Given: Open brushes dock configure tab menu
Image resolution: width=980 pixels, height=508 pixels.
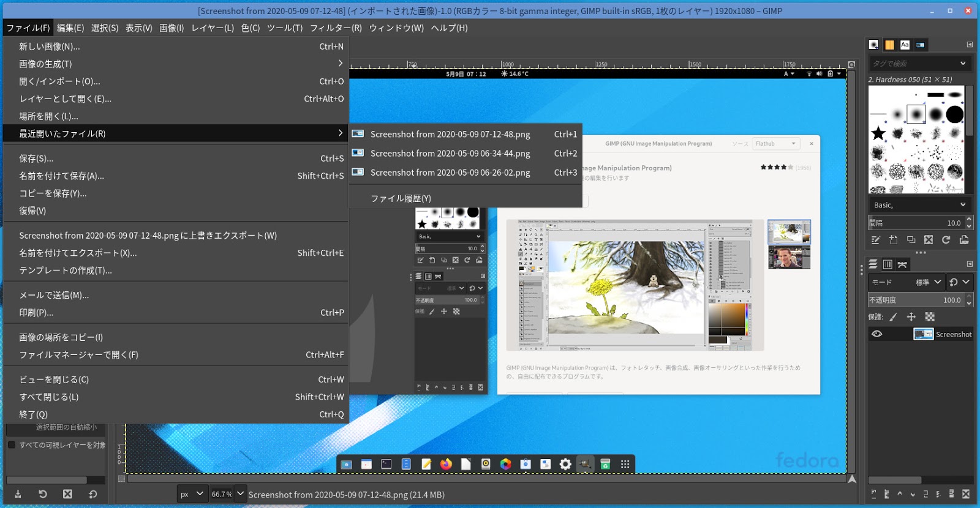Looking at the screenshot, I should tap(970, 45).
